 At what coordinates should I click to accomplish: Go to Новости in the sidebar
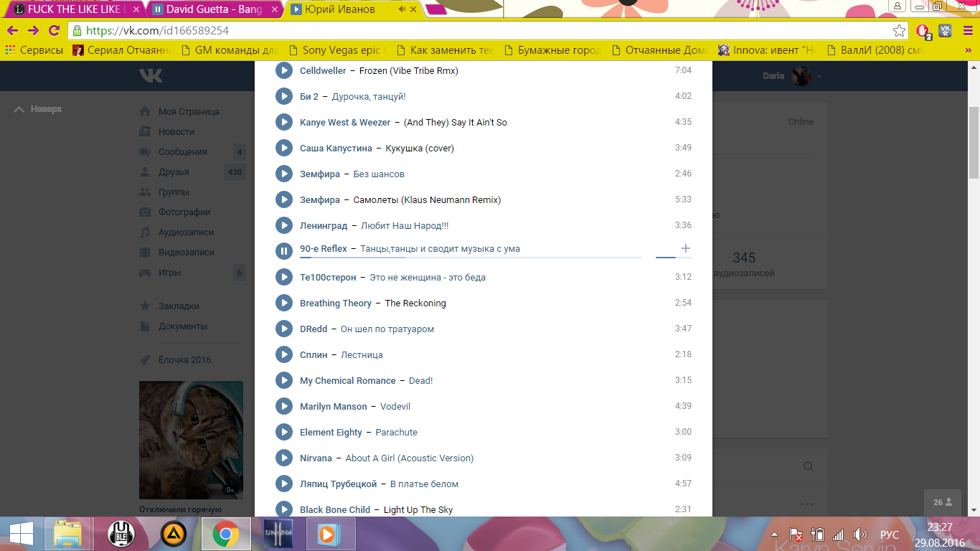coord(176,132)
